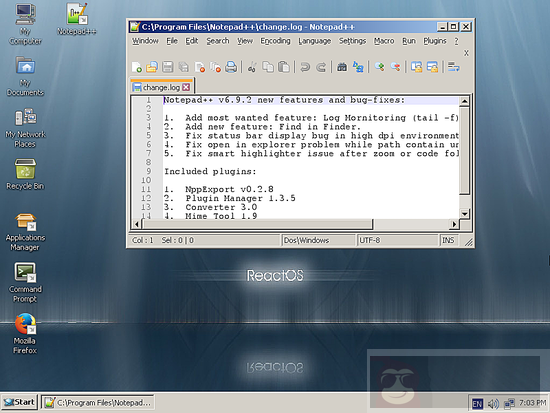
Task: Toggle the Word wrap toolbar icon
Action: (453, 67)
